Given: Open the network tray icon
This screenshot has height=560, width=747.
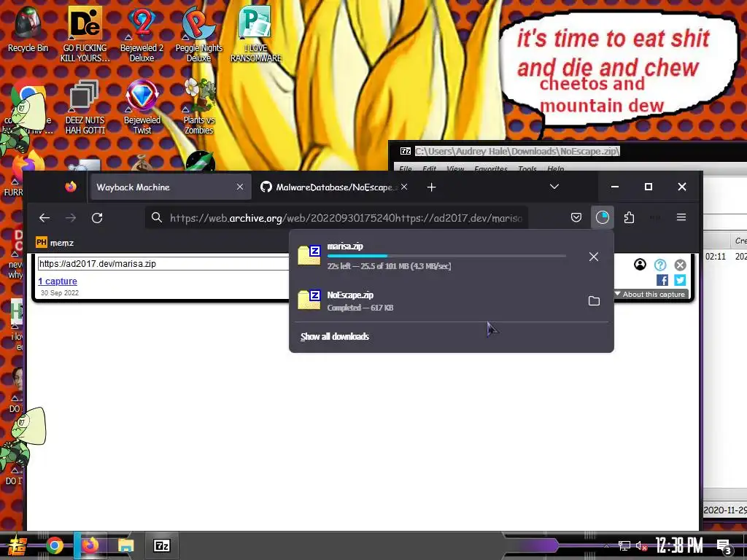Looking at the screenshot, I should click(x=624, y=545).
